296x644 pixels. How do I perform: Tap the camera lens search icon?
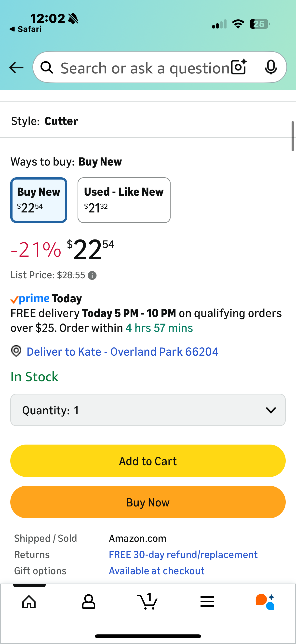[239, 67]
